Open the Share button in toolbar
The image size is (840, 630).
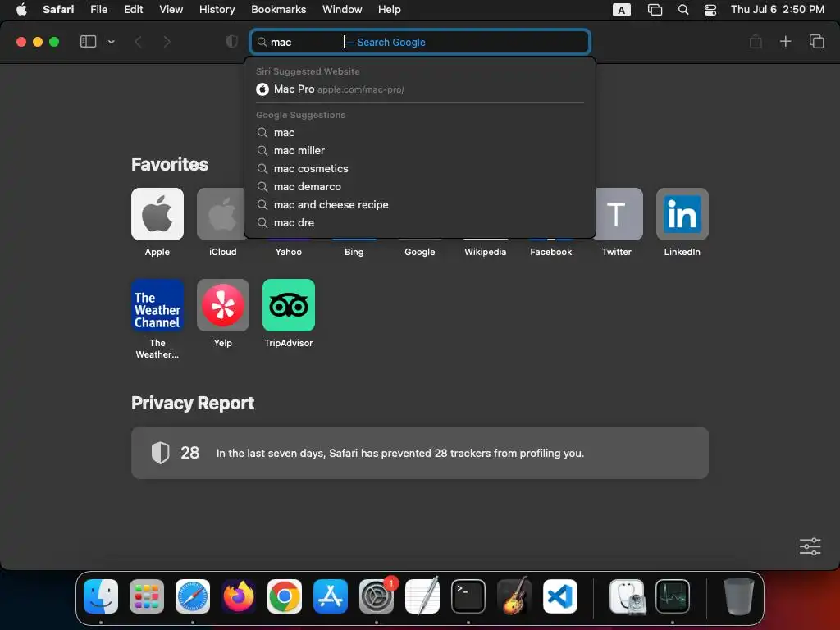(756, 41)
